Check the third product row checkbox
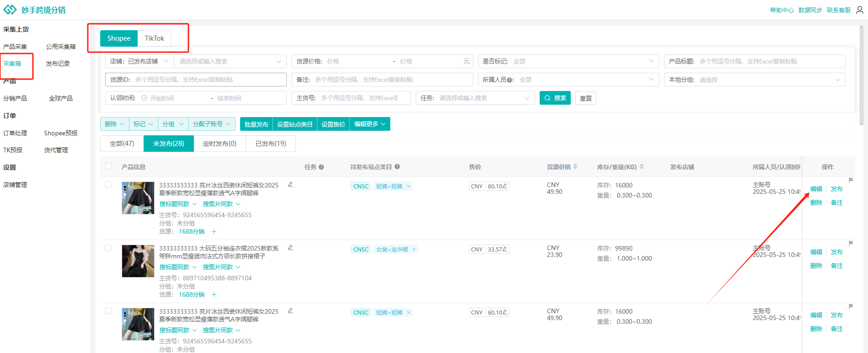The height and width of the screenshot is (353, 868). pyautogui.click(x=108, y=311)
